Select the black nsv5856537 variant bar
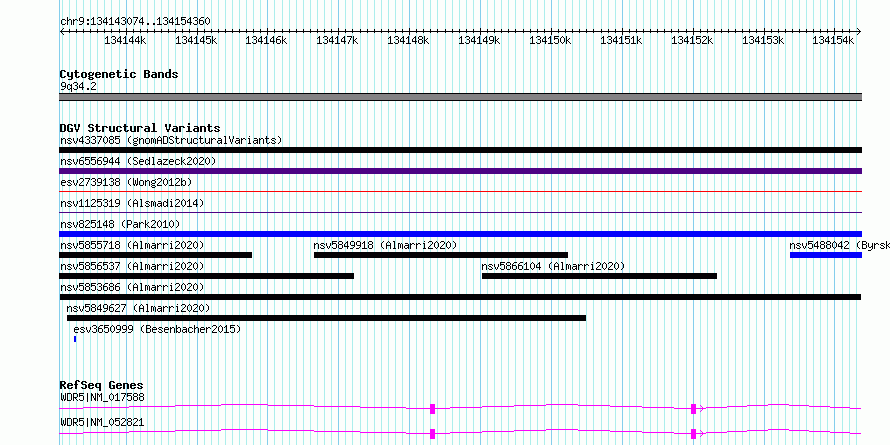Screen dimensions: 890x445 pos(207,276)
